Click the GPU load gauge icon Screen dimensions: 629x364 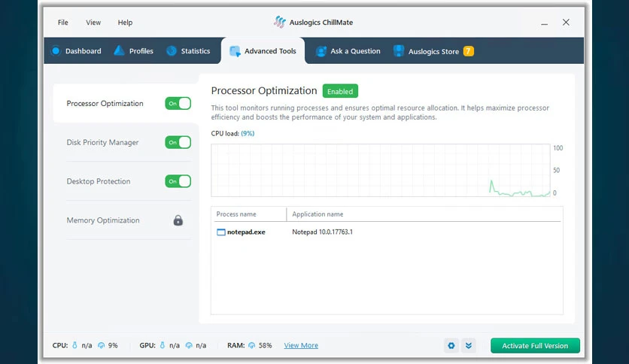pyautogui.click(x=189, y=345)
